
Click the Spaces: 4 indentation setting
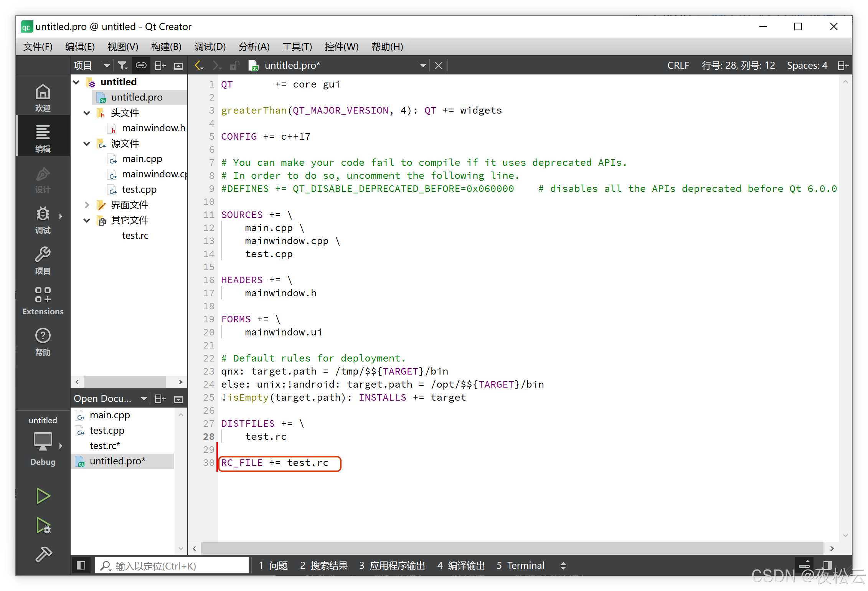pyautogui.click(x=807, y=66)
